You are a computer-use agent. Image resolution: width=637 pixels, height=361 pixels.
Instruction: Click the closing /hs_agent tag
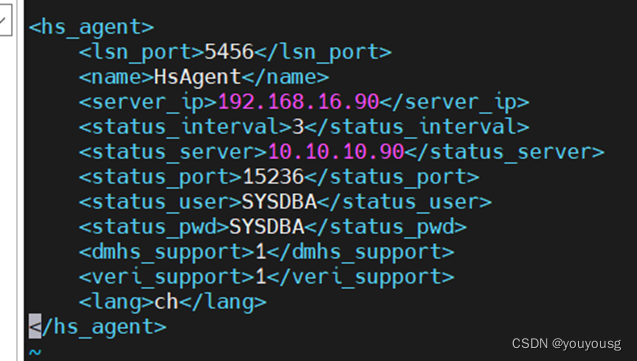point(98,327)
